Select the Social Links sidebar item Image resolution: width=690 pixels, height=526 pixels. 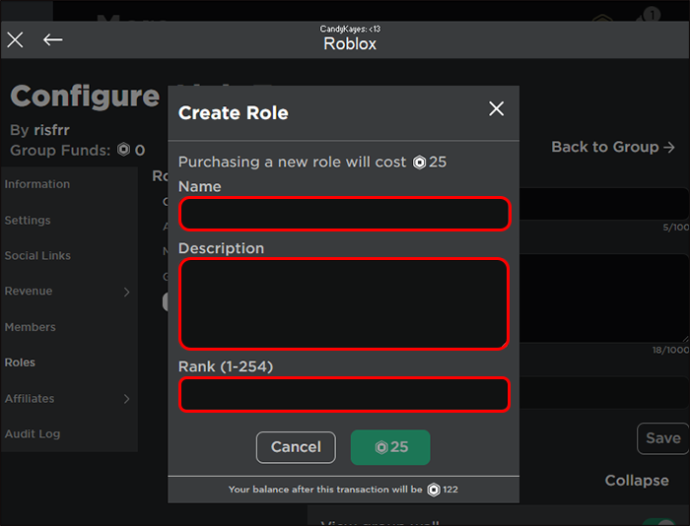tap(37, 256)
